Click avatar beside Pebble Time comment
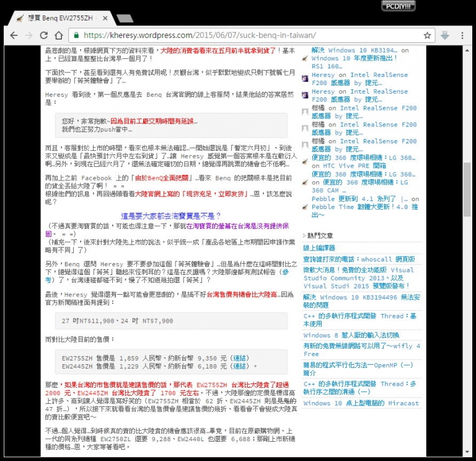The image size is (476, 461). tap(305, 207)
